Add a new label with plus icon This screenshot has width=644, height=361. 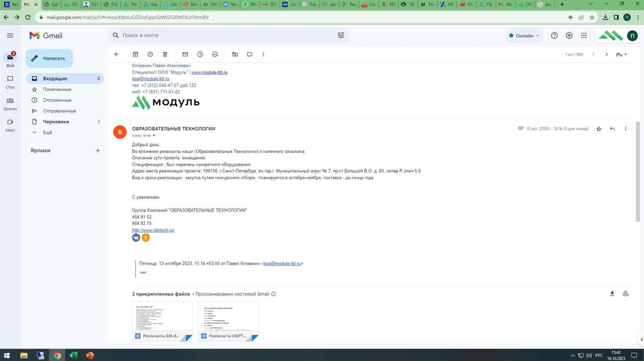pos(97,151)
